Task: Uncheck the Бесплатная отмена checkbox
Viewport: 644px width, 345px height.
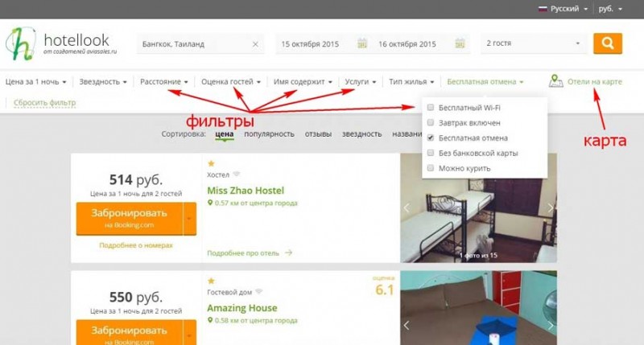Action: (x=431, y=138)
